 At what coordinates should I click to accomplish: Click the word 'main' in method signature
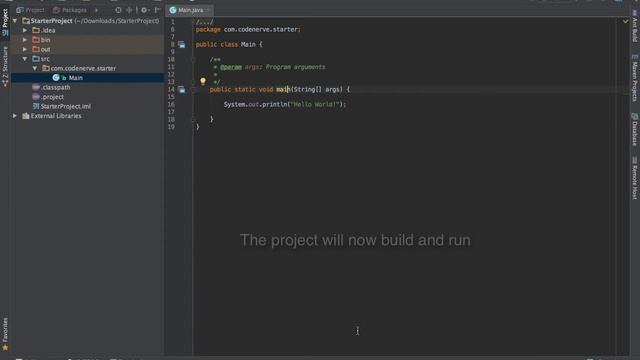coord(283,89)
